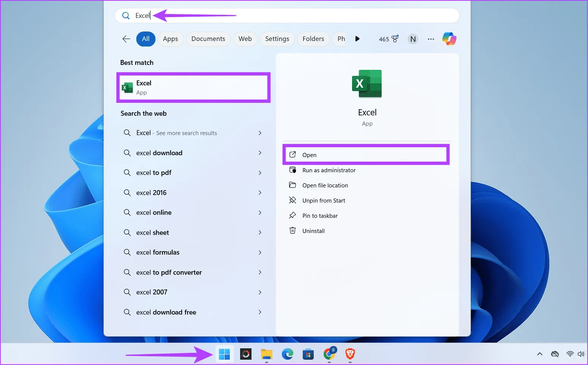Switch to the Apps filter tab

point(170,39)
